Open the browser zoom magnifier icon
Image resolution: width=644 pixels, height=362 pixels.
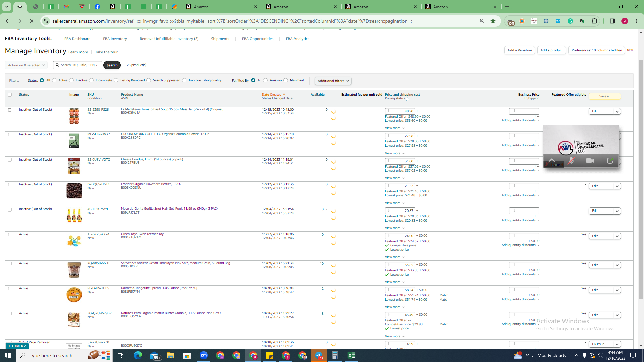point(482,21)
